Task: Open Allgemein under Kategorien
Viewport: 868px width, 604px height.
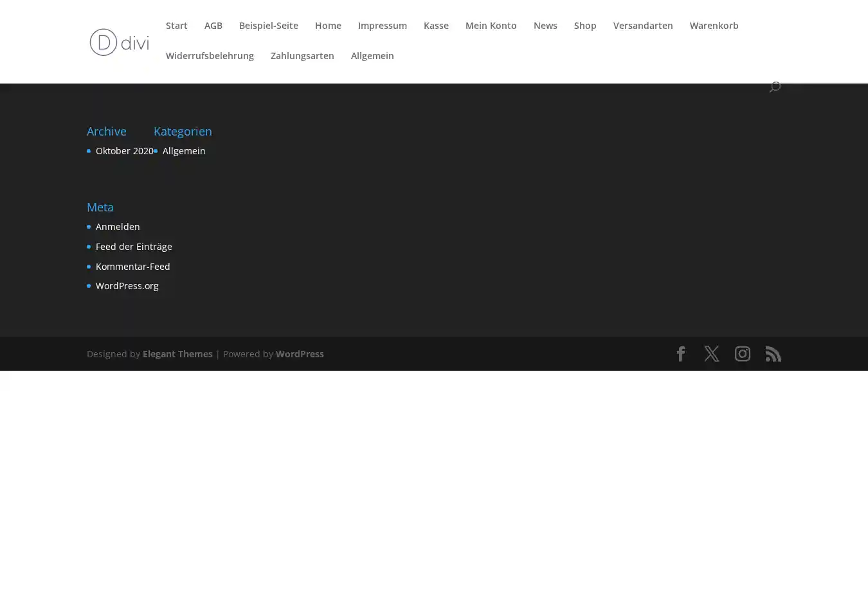Action: (x=184, y=151)
